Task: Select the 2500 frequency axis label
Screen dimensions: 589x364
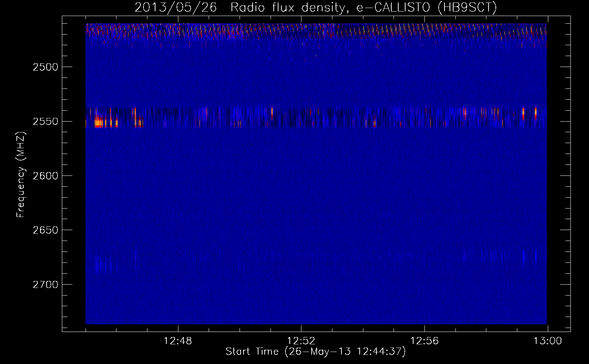Action: 45,67
